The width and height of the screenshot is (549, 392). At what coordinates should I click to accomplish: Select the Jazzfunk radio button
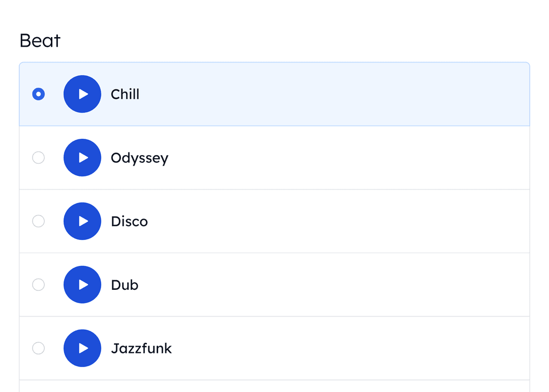pyautogui.click(x=38, y=348)
